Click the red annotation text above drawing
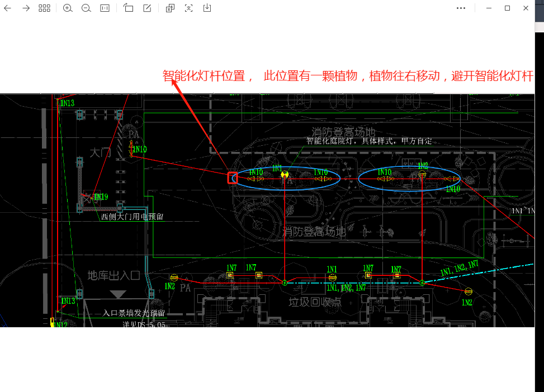Viewport: 544px width, 392px height. coord(348,76)
